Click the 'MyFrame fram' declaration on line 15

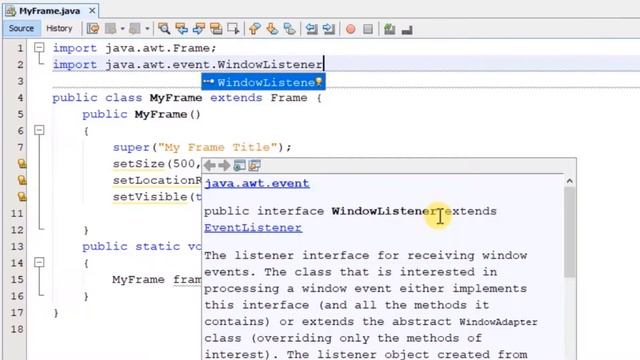(x=157, y=280)
